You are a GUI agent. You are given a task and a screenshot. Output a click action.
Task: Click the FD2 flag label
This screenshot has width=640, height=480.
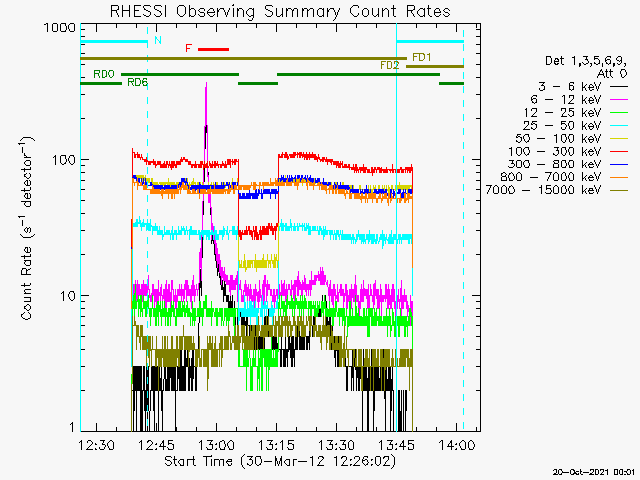click(389, 65)
